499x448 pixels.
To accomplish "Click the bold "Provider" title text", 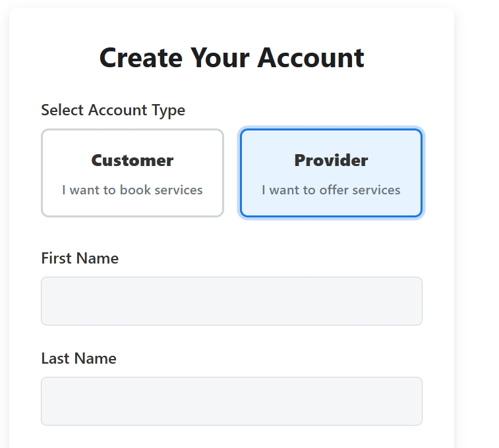I will click(331, 160).
